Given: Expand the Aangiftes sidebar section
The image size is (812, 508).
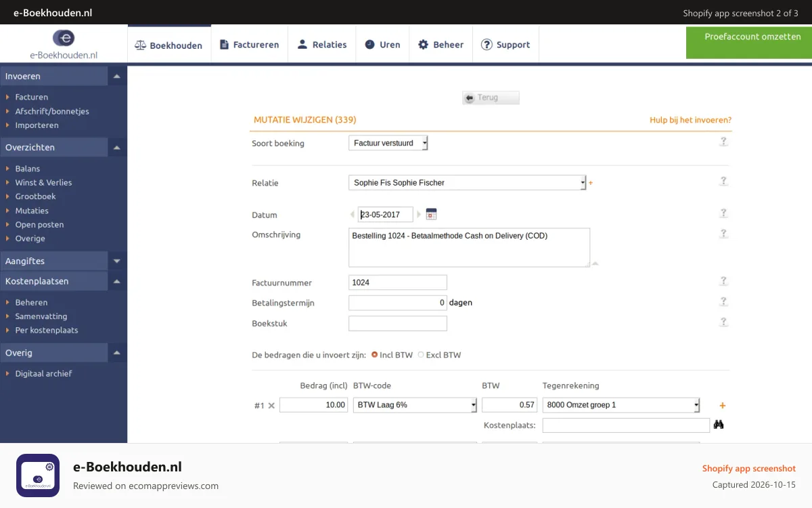Looking at the screenshot, I should pyautogui.click(x=117, y=261).
